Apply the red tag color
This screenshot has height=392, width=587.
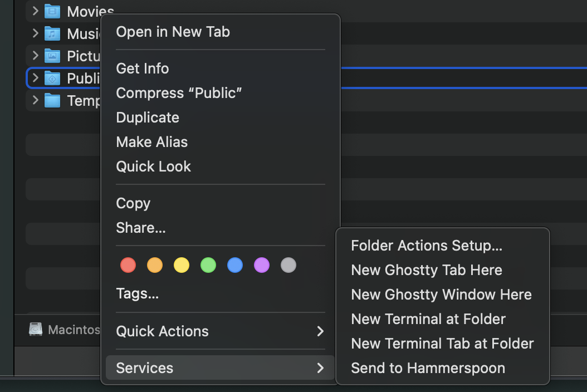(x=128, y=265)
